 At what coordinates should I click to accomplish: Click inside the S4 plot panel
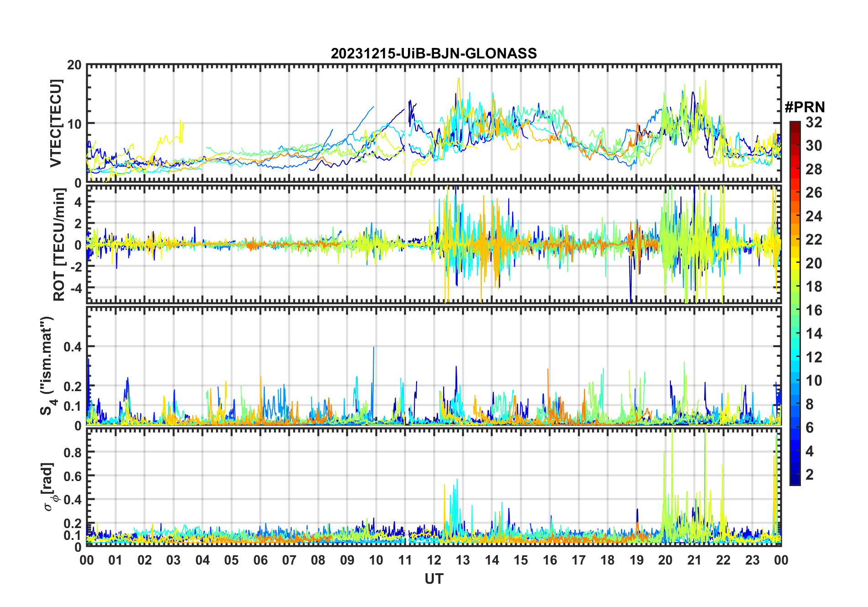point(434,366)
